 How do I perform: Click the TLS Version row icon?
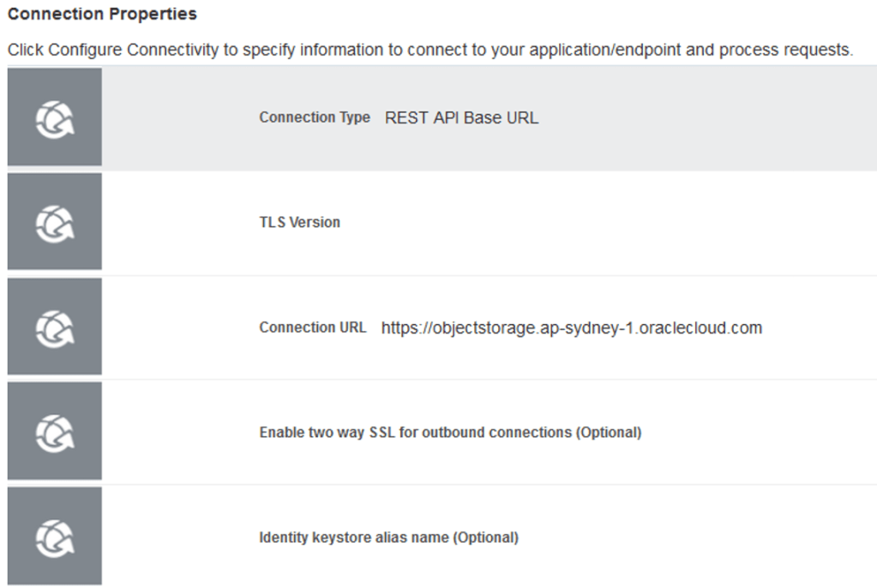pos(54,222)
